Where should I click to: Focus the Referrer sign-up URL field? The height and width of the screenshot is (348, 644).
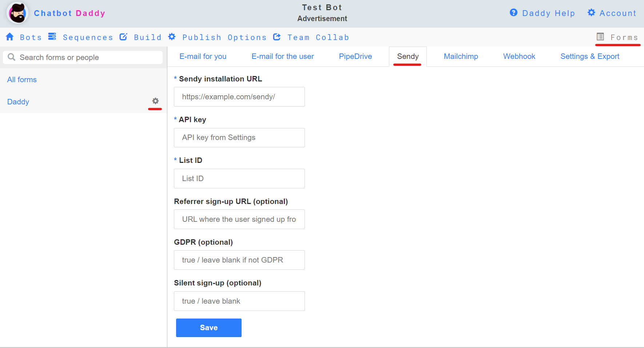tap(239, 219)
